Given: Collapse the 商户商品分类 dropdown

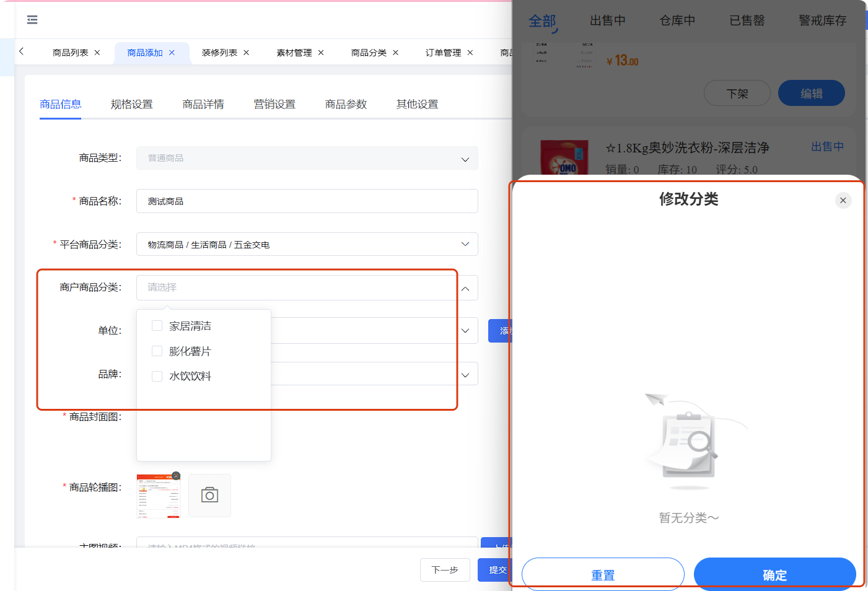Looking at the screenshot, I should 465,288.
